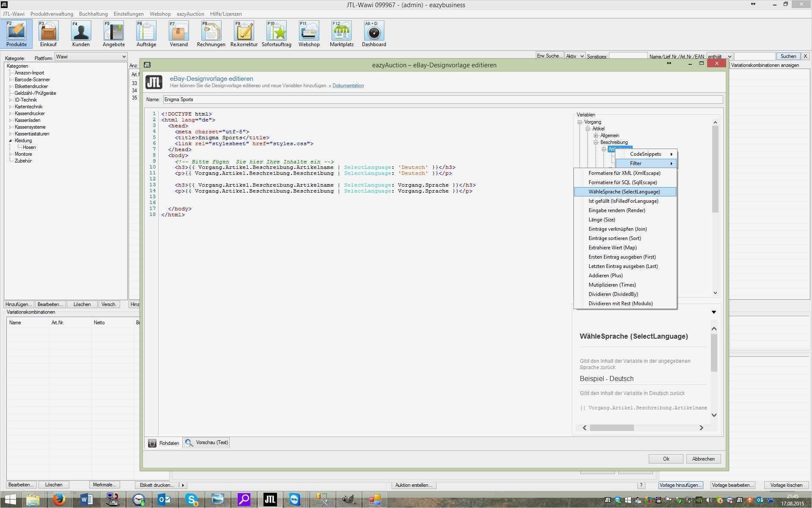Viewport: 812px width, 508px height.
Task: Switch to Vorschau (Text) tab
Action: tap(207, 442)
